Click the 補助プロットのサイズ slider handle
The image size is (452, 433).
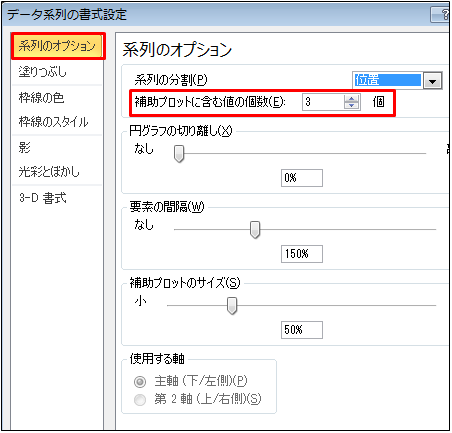pos(232,306)
